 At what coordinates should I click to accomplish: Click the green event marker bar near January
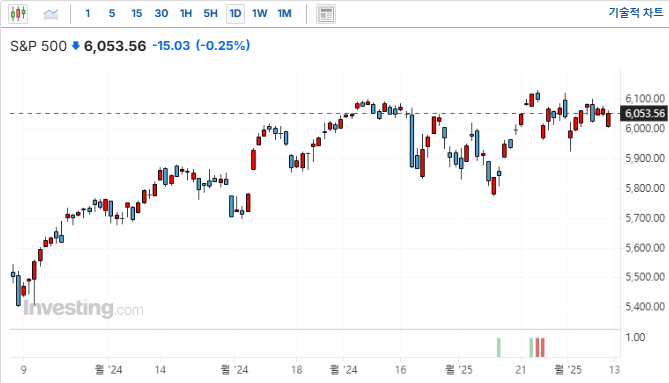[499, 347]
